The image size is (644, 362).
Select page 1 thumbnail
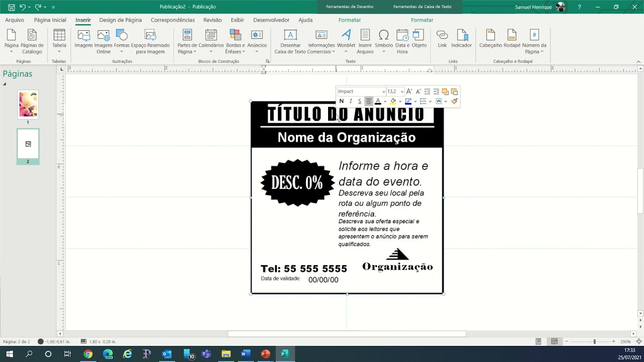(x=28, y=104)
